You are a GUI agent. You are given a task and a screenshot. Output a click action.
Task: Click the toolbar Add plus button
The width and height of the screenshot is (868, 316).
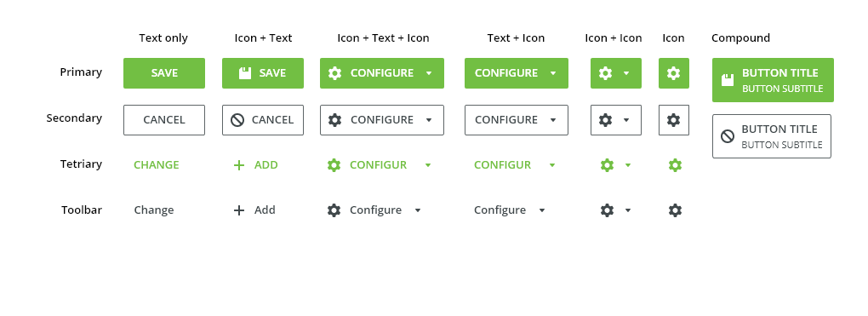(x=254, y=210)
